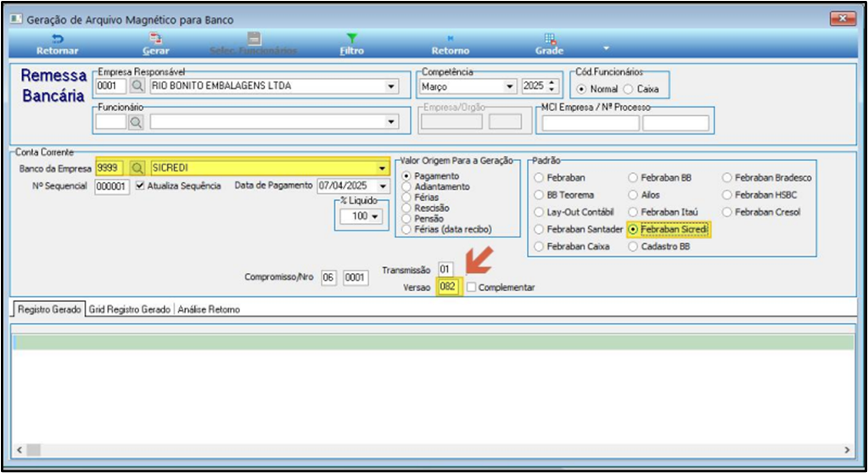Expand the Competência month dropdown

[x=509, y=86]
